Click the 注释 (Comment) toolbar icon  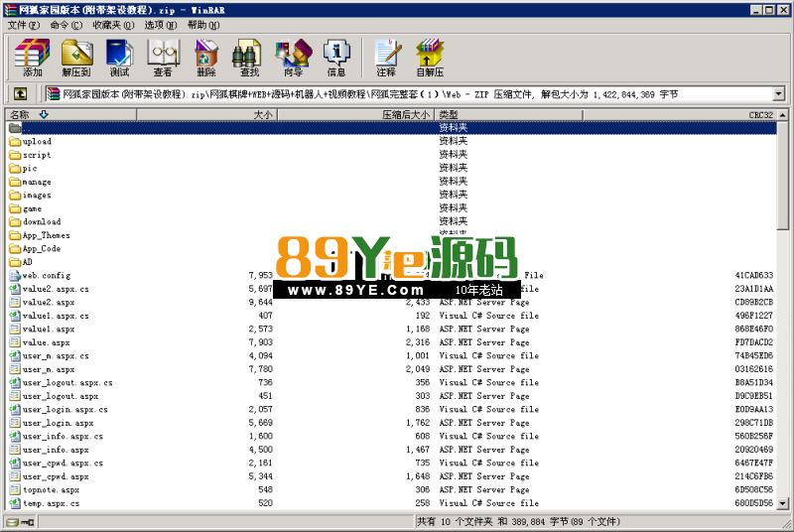click(386, 58)
